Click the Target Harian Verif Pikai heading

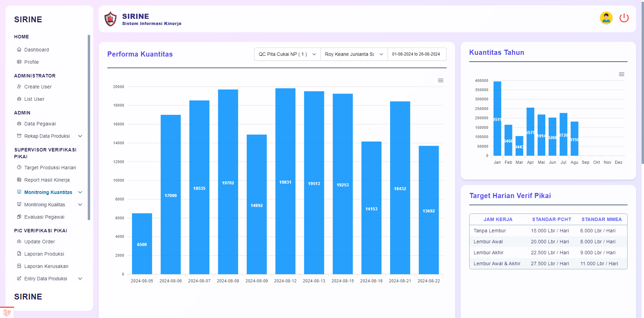point(510,196)
